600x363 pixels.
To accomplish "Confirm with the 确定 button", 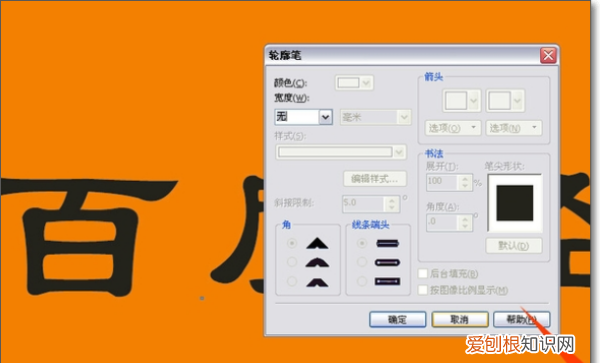I will tap(398, 319).
